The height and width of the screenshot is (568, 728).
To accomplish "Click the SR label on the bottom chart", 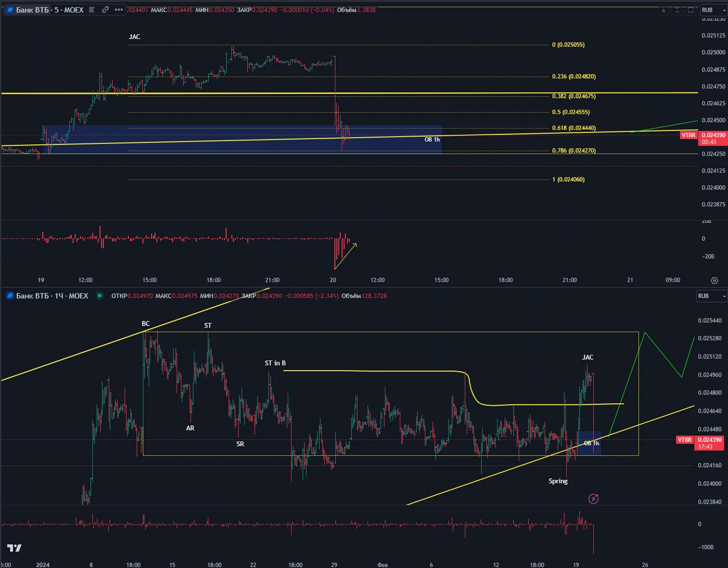I will [x=240, y=444].
